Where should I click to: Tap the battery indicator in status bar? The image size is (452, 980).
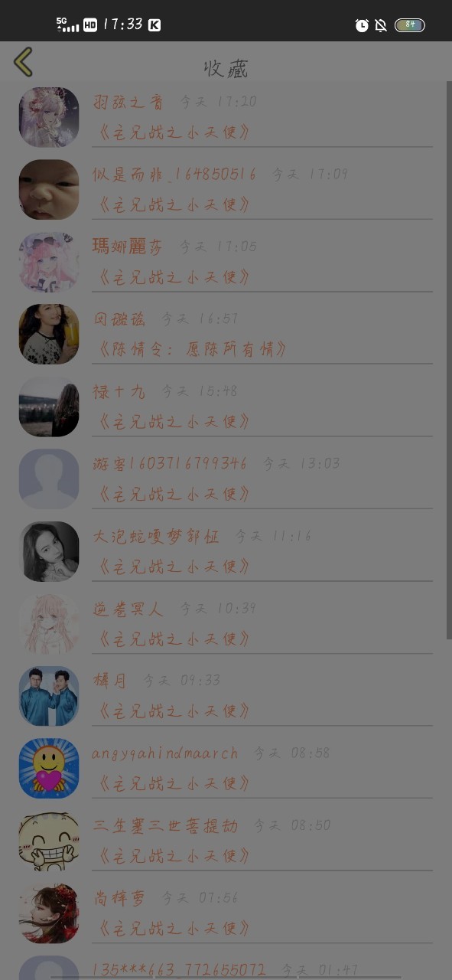(410, 25)
